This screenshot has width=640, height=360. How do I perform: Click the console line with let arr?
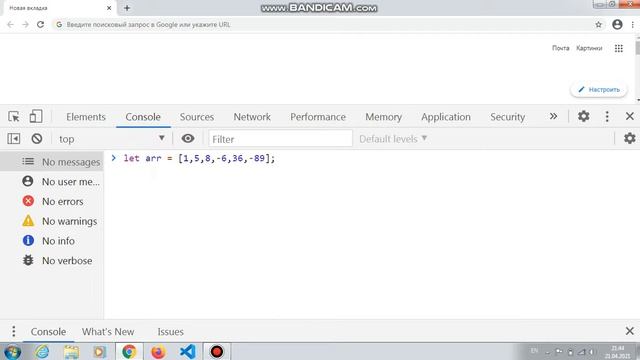click(x=199, y=158)
